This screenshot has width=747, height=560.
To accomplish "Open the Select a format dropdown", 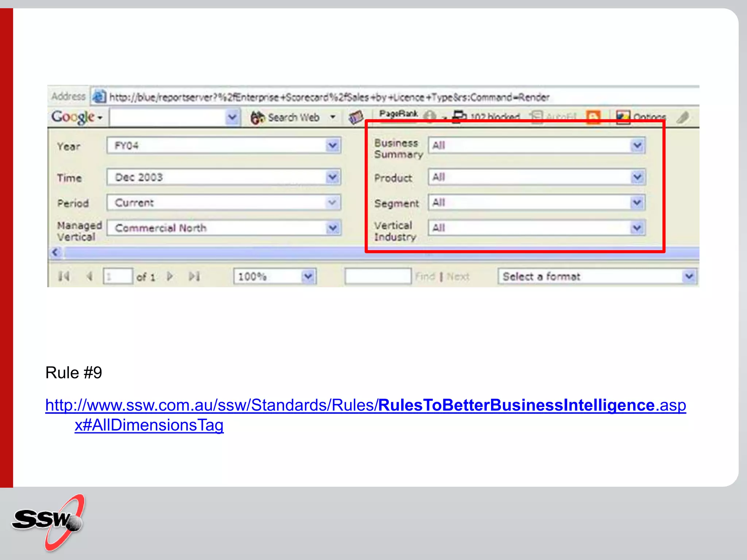I will click(x=689, y=276).
